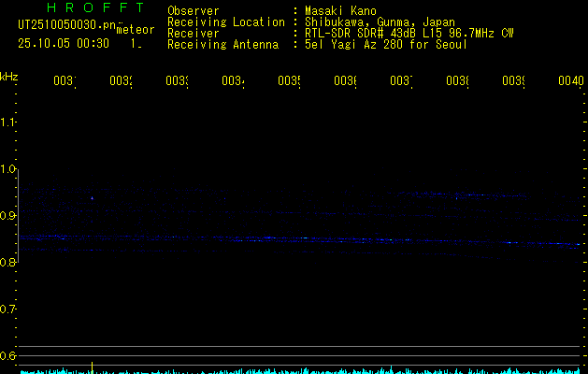
Task: Click the Receiving Antenna label
Action: 223,45
